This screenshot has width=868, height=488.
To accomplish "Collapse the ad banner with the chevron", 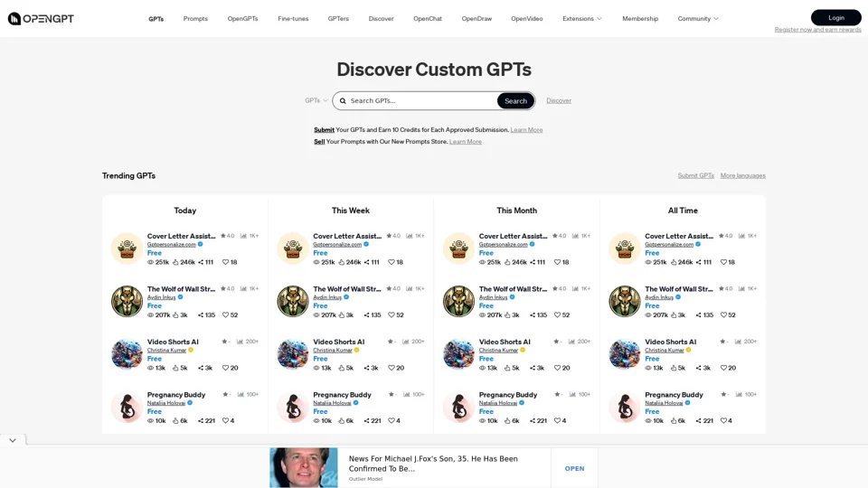I will (13, 440).
